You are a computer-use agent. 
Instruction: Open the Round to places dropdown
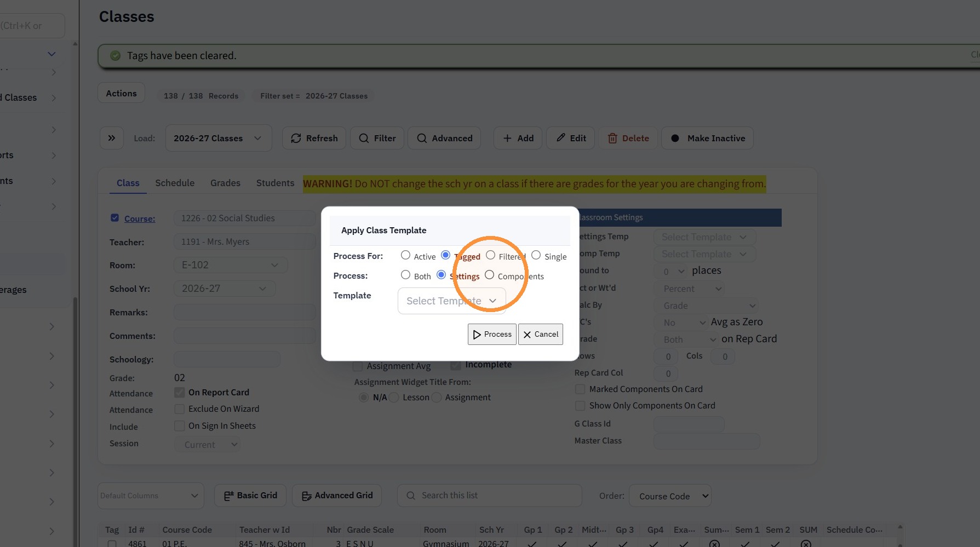[670, 271]
